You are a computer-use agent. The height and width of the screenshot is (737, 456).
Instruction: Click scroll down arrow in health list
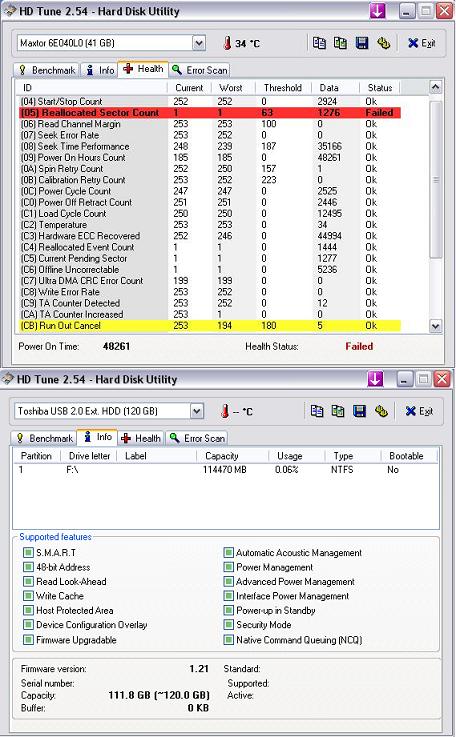tap(435, 326)
